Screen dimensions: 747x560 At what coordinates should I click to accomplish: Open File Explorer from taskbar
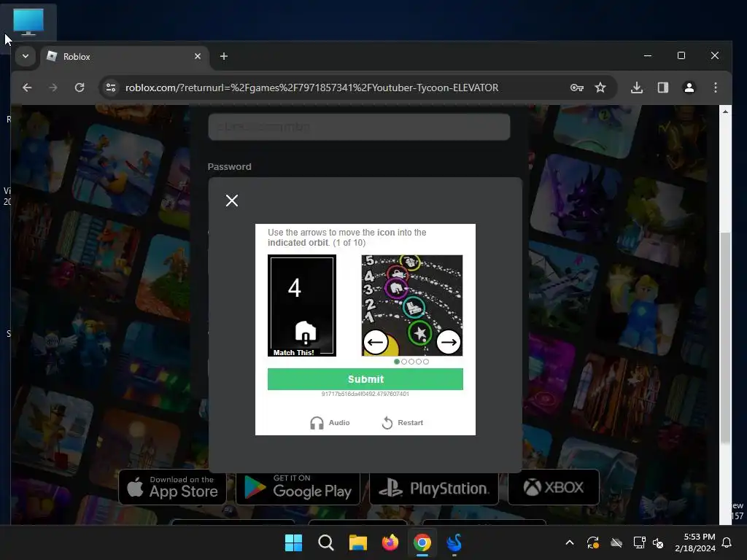point(357,542)
